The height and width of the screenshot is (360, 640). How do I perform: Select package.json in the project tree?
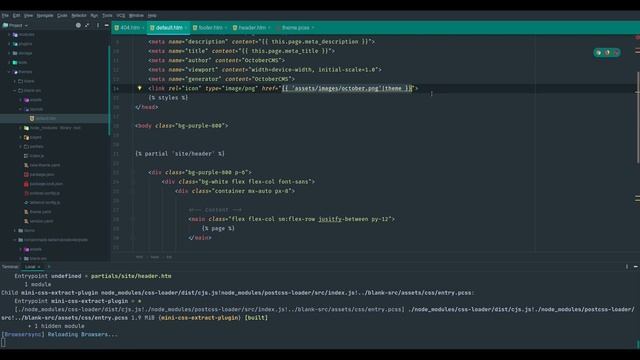point(38,175)
